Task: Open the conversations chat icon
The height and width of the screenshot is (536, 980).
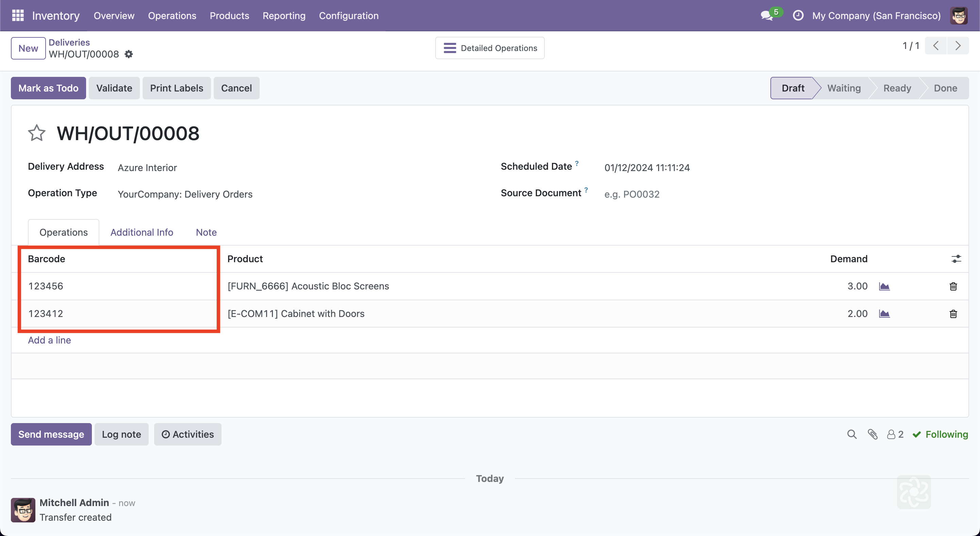Action: (767, 16)
